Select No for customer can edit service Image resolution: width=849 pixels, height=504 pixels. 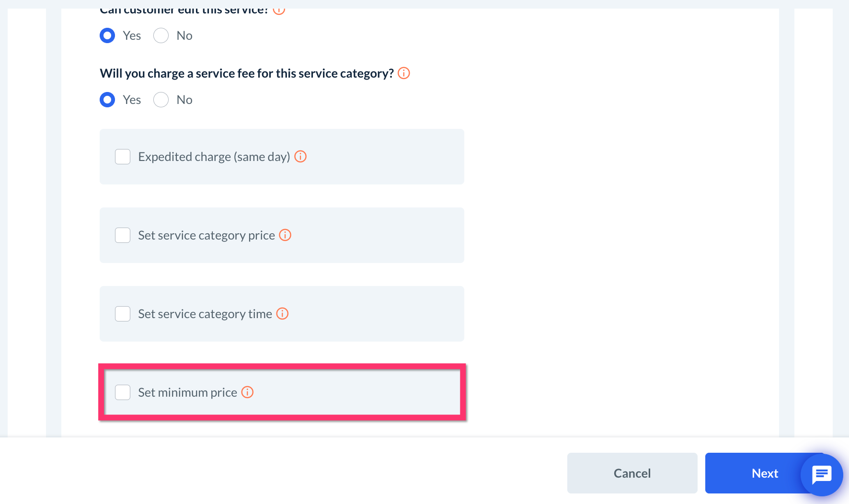coord(161,35)
